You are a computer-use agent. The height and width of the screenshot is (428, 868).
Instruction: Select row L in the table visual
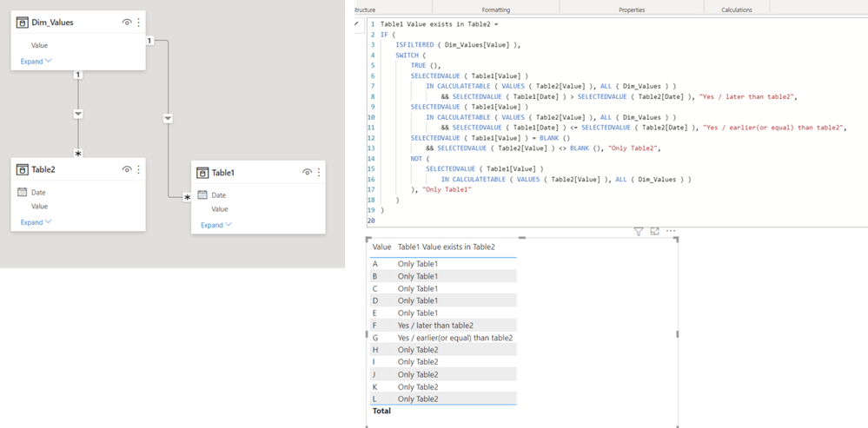click(443, 398)
